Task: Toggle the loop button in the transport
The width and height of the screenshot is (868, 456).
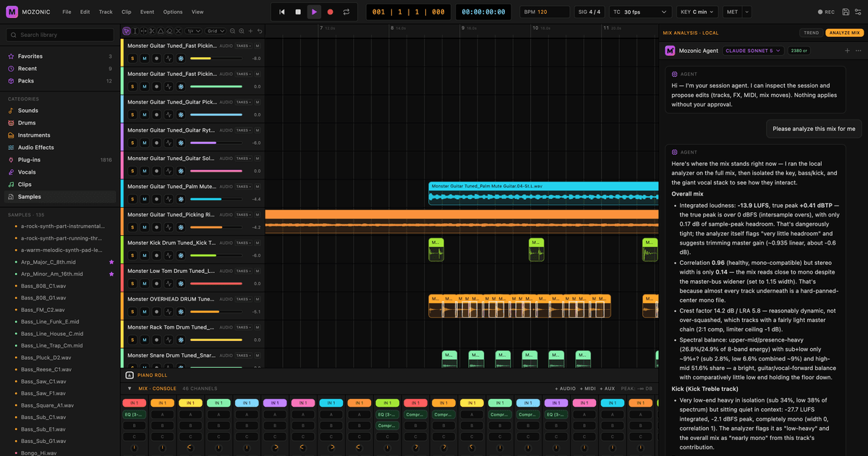Action: click(346, 12)
